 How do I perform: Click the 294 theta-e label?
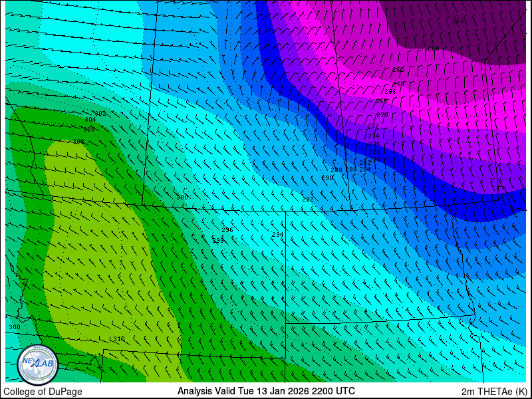tap(277, 235)
